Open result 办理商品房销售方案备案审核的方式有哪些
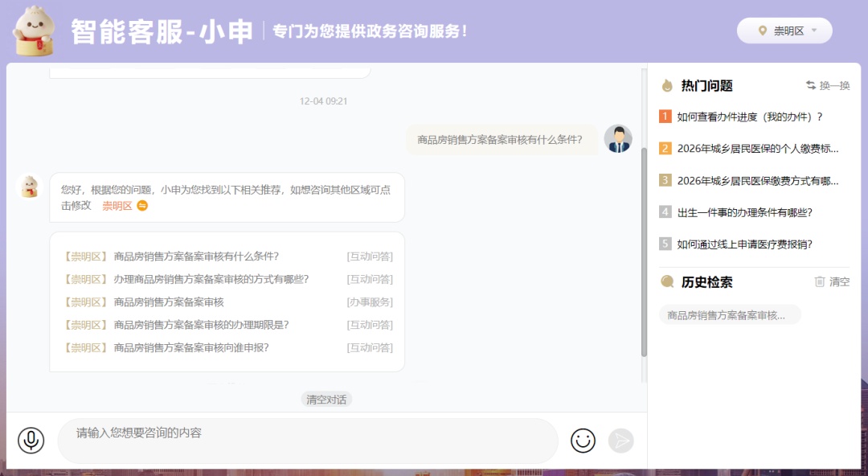 click(x=211, y=279)
